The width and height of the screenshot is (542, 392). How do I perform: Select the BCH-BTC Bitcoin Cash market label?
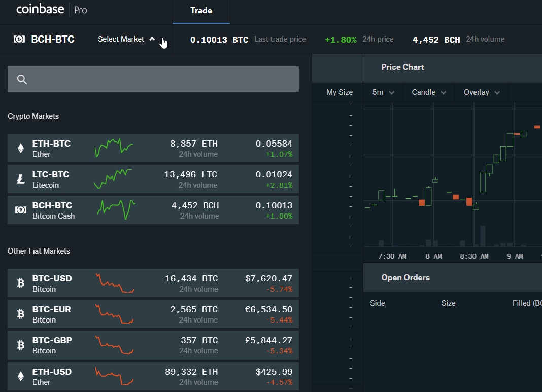52,205
